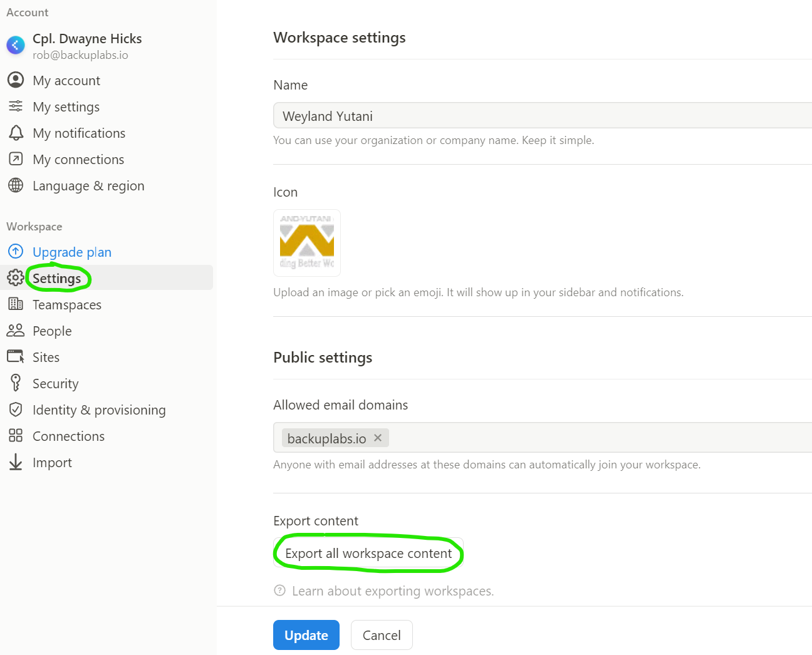This screenshot has width=812, height=655.
Task: Remove the backuplabs.io domain tag
Action: [x=378, y=438]
